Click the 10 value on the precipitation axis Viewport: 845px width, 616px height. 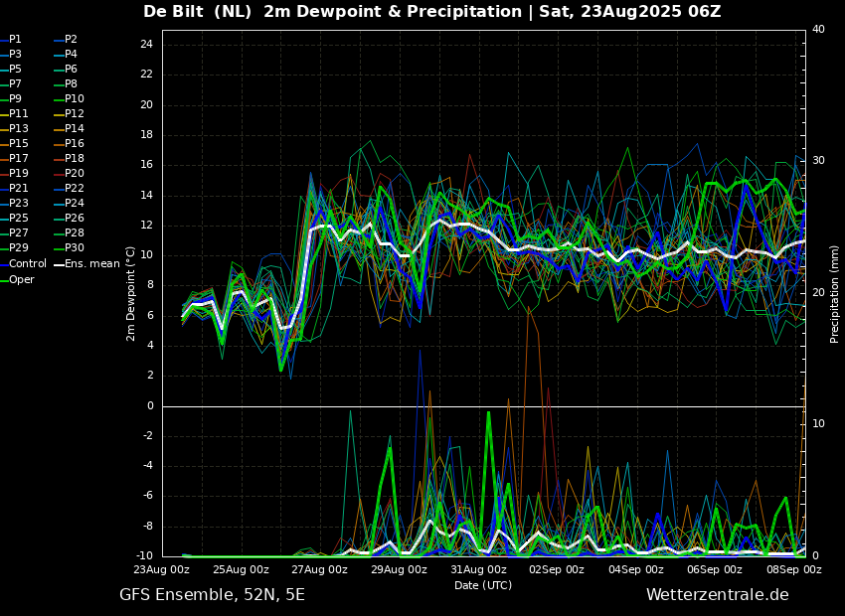point(818,424)
